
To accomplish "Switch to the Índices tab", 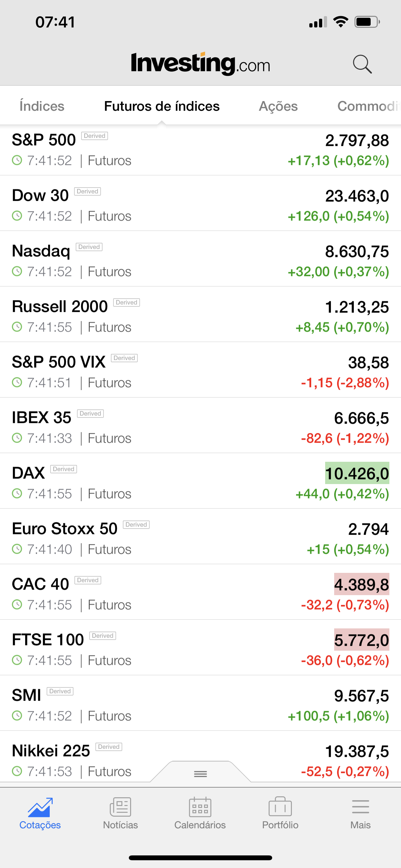I will click(42, 106).
